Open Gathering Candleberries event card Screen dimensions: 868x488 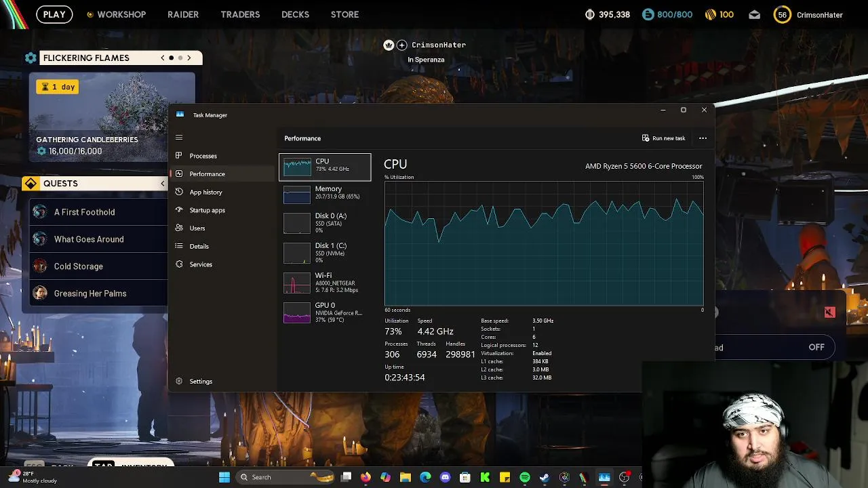pyautogui.click(x=112, y=117)
